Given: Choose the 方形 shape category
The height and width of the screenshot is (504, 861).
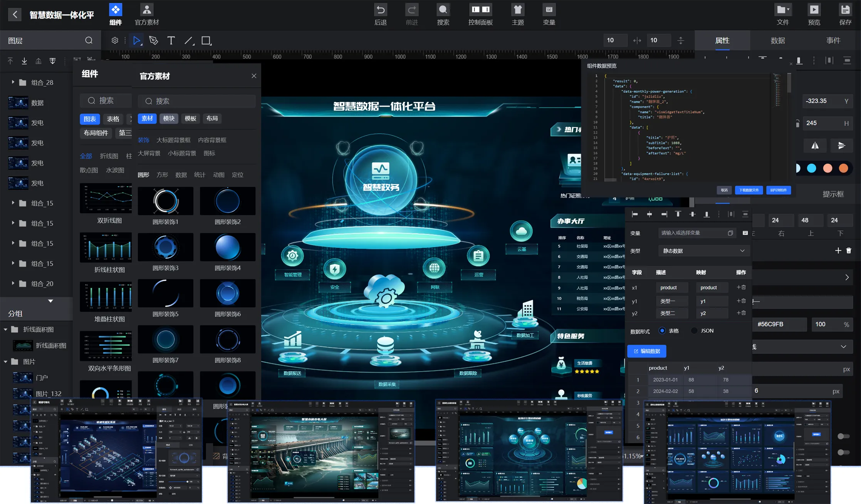Looking at the screenshot, I should (162, 175).
